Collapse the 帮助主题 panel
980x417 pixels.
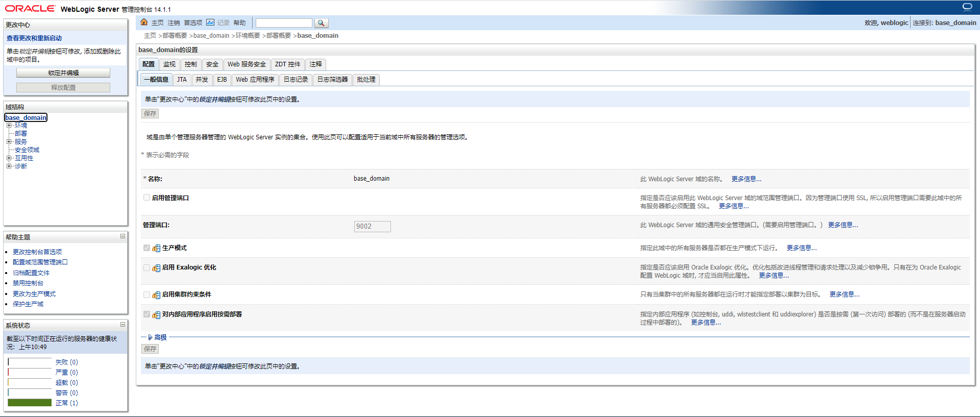122,236
